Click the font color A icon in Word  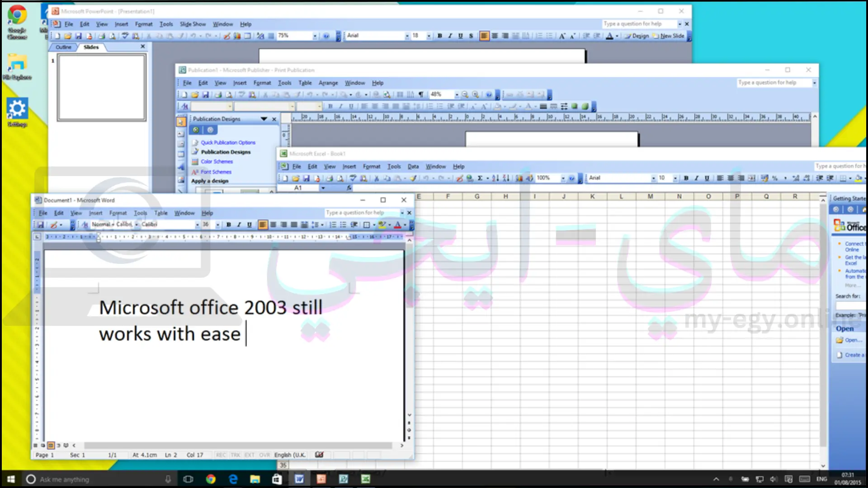pyautogui.click(x=397, y=225)
